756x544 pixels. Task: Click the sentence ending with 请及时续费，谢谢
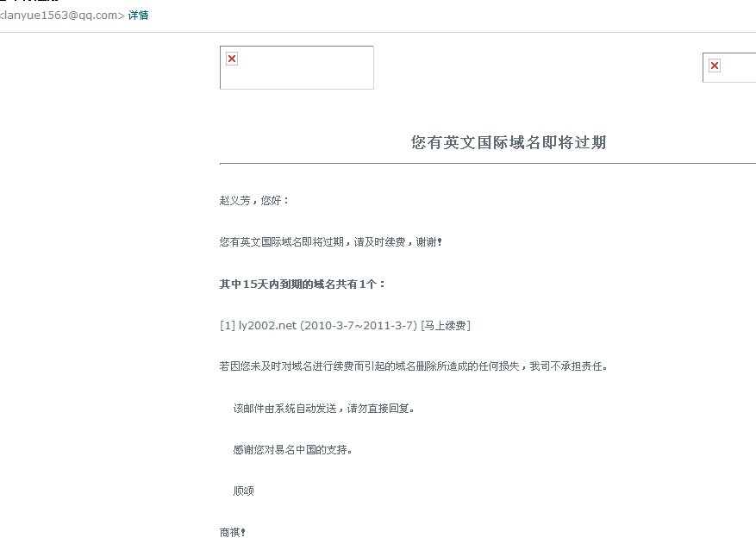tap(330, 242)
